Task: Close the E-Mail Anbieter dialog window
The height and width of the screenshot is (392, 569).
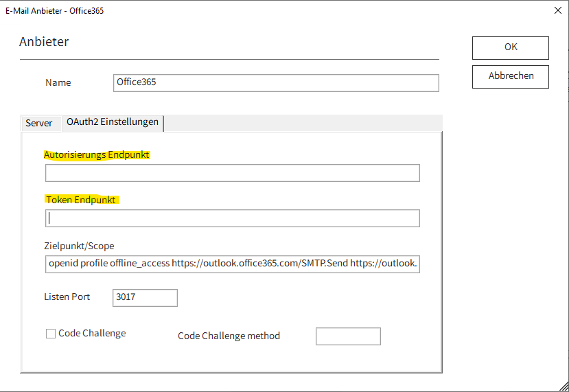Action: (x=558, y=10)
